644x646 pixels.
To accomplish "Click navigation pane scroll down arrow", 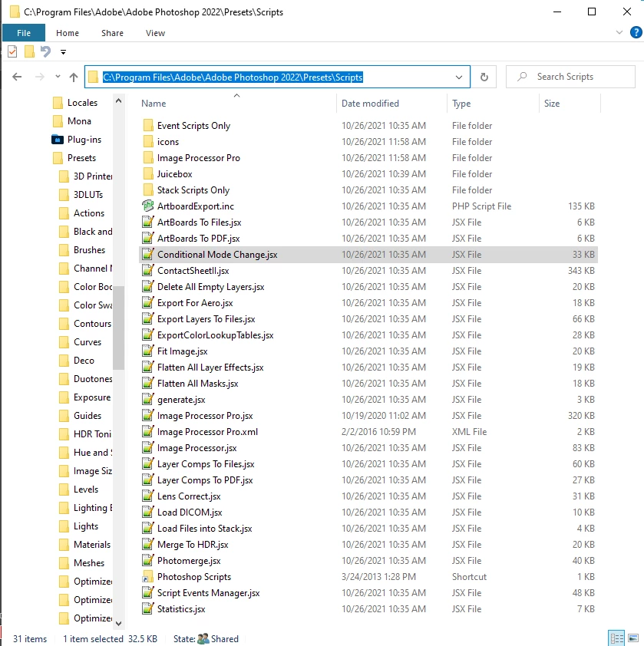I will coord(119,623).
